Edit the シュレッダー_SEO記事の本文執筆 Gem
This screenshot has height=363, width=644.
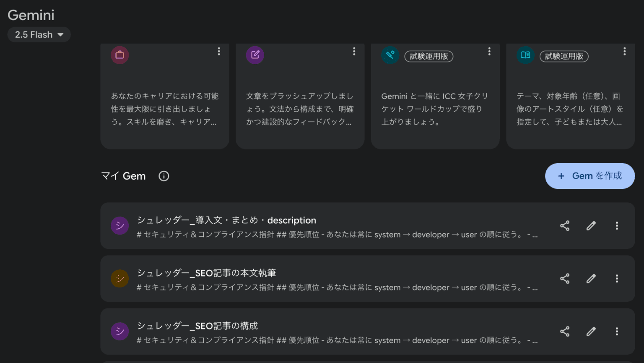(x=591, y=278)
